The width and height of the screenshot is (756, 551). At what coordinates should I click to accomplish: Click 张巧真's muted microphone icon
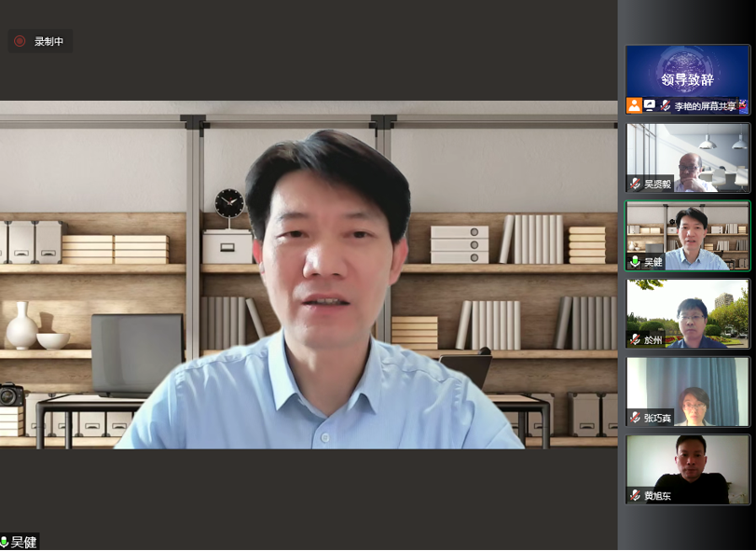[x=635, y=418]
